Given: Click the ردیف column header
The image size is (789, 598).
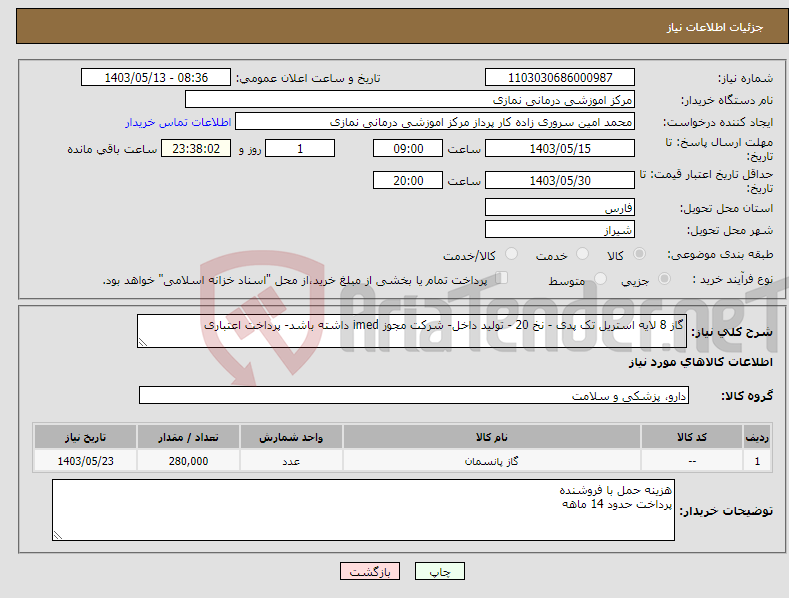Looking at the screenshot, I should point(757,437).
